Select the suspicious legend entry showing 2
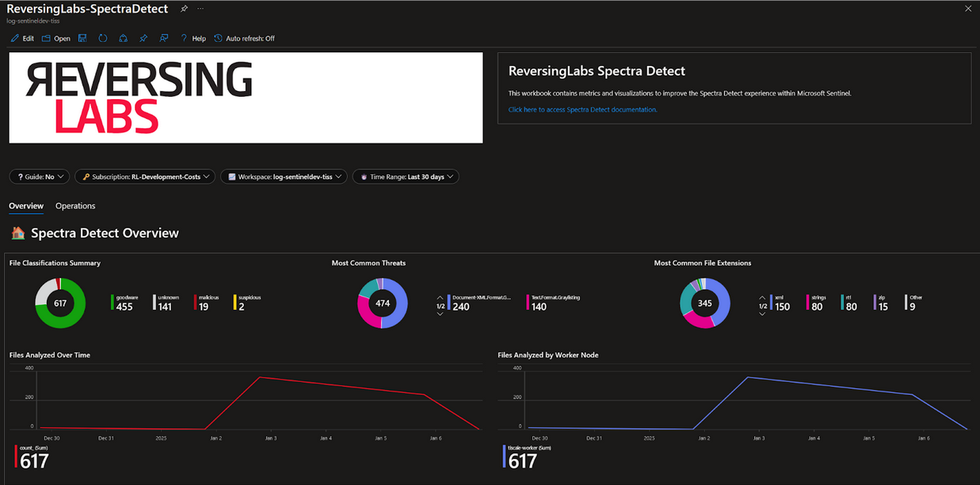The image size is (980, 485). pos(247,303)
